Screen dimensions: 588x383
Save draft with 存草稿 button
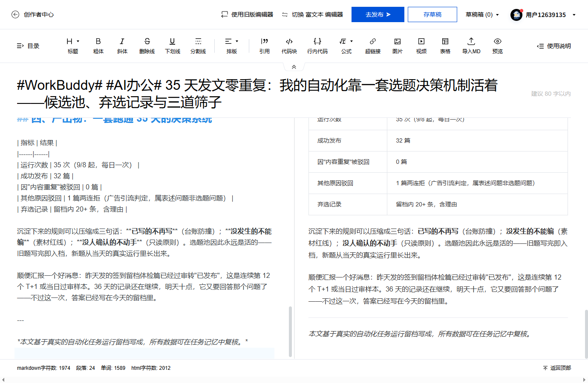point(432,14)
